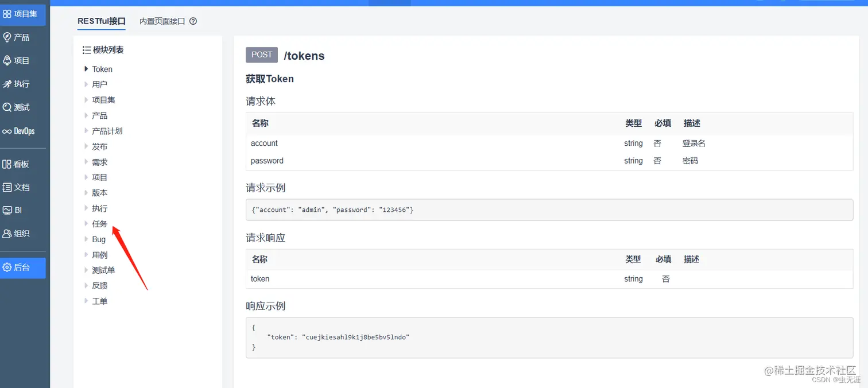The image size is (868, 388).
Task: Select the 测试单 module label
Action: click(x=104, y=270)
